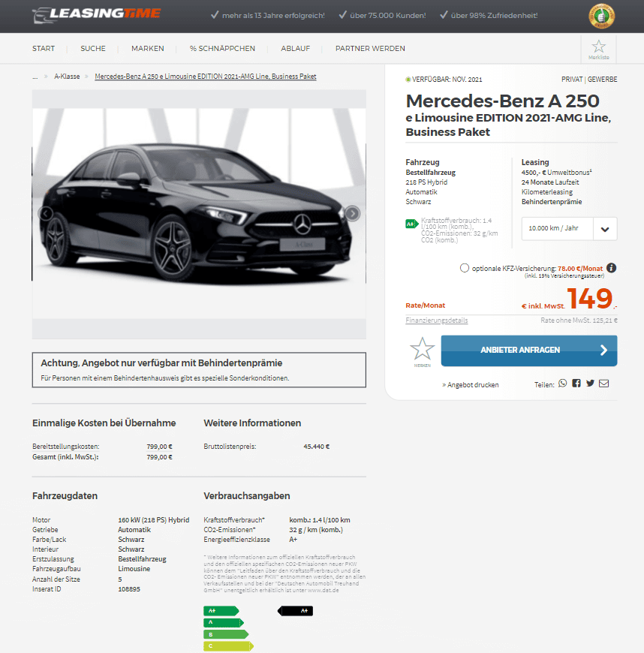Click the black A+ energy class arrow
Viewport: 644px width, 653px height.
[295, 610]
